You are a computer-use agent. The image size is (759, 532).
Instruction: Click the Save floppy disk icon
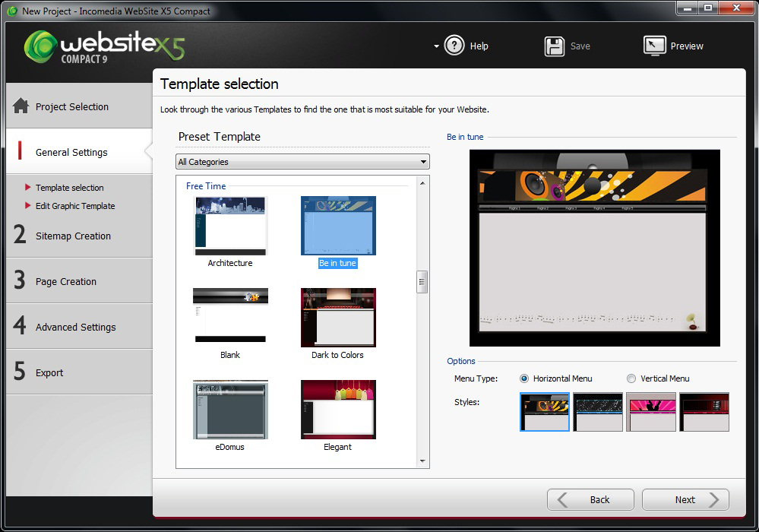click(x=555, y=46)
